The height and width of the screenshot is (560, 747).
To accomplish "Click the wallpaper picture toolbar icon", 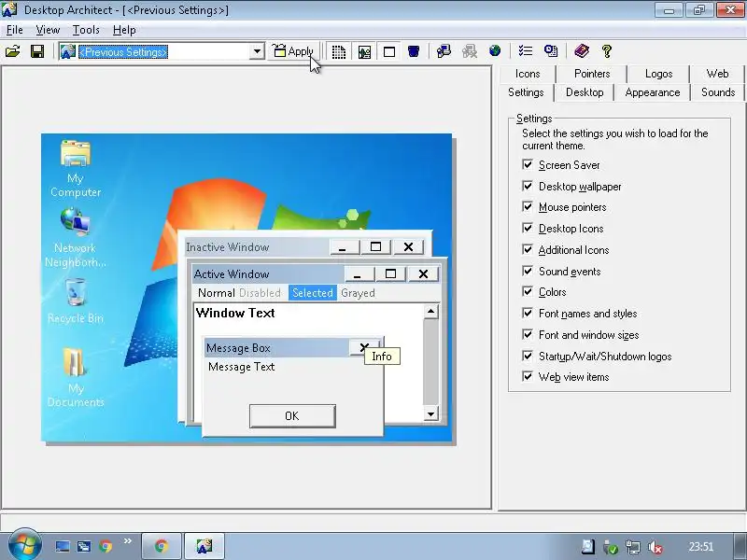I will click(364, 51).
